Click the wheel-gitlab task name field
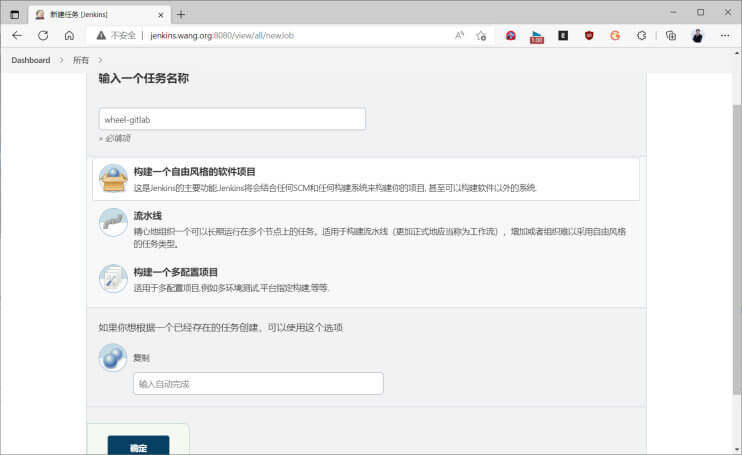 (232, 119)
